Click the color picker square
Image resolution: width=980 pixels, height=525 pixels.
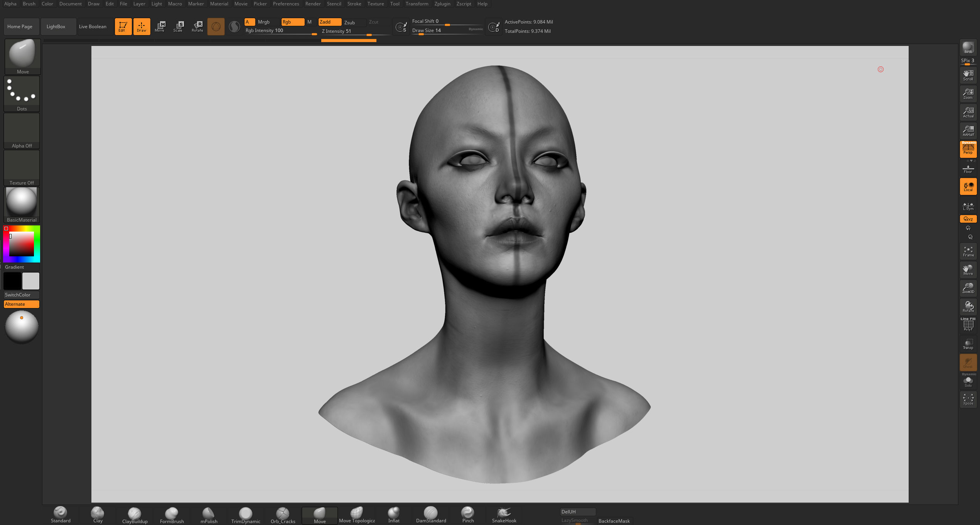tap(22, 244)
